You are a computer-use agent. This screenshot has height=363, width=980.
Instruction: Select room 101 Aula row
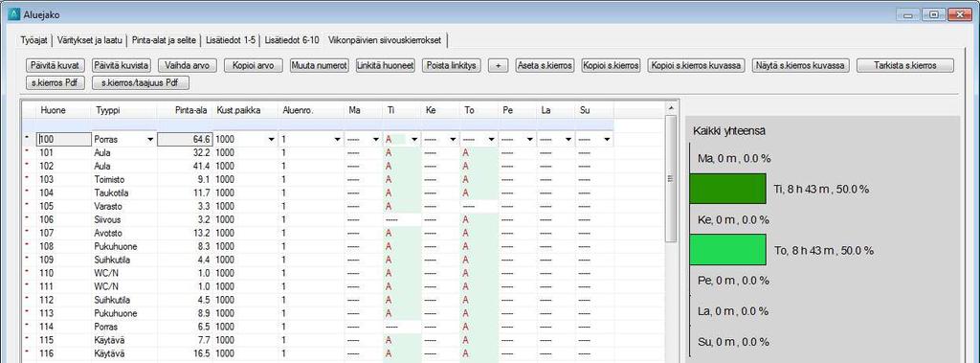click(318, 152)
